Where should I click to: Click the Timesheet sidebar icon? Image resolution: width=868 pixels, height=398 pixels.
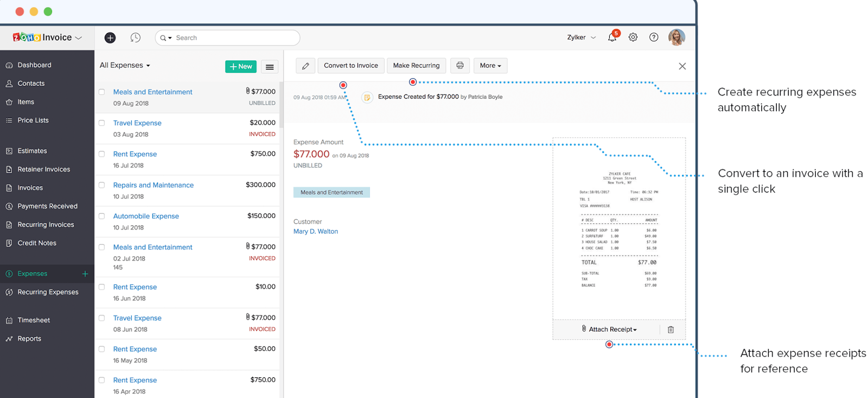pyautogui.click(x=9, y=320)
